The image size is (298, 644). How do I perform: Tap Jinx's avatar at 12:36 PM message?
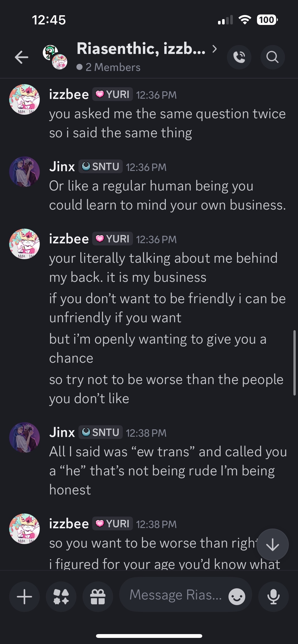(x=24, y=172)
